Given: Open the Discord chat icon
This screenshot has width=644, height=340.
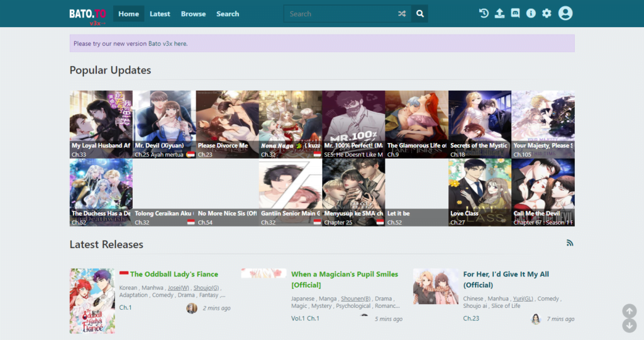Looking at the screenshot, I should (x=515, y=13).
